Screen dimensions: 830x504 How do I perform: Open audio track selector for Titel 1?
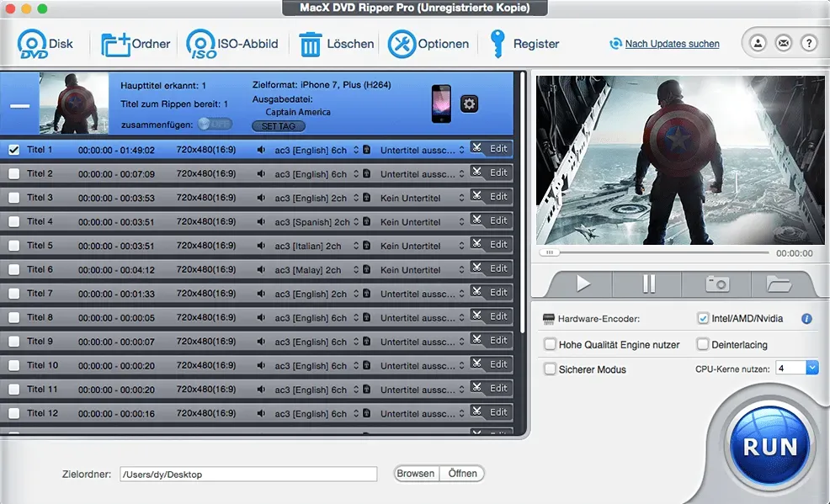click(356, 150)
